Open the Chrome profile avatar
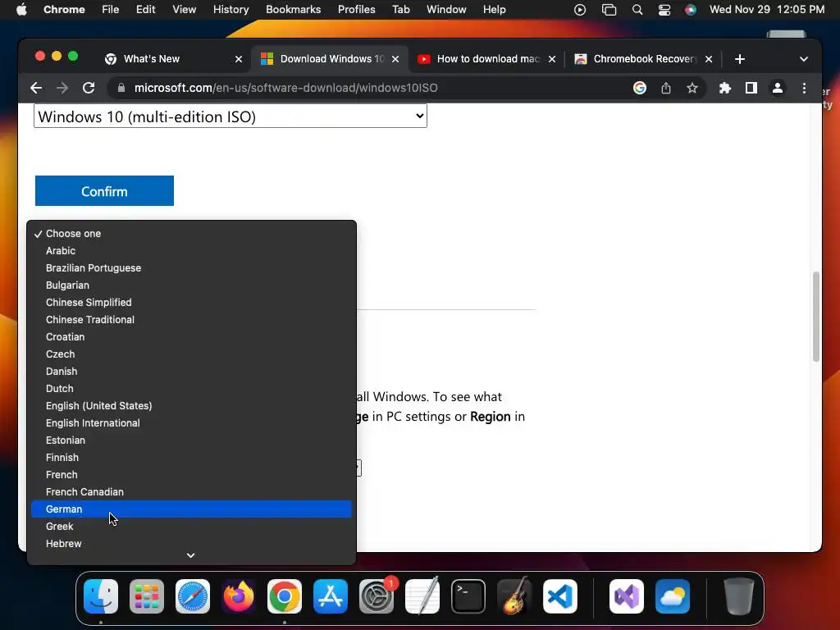840x630 pixels. (x=778, y=88)
